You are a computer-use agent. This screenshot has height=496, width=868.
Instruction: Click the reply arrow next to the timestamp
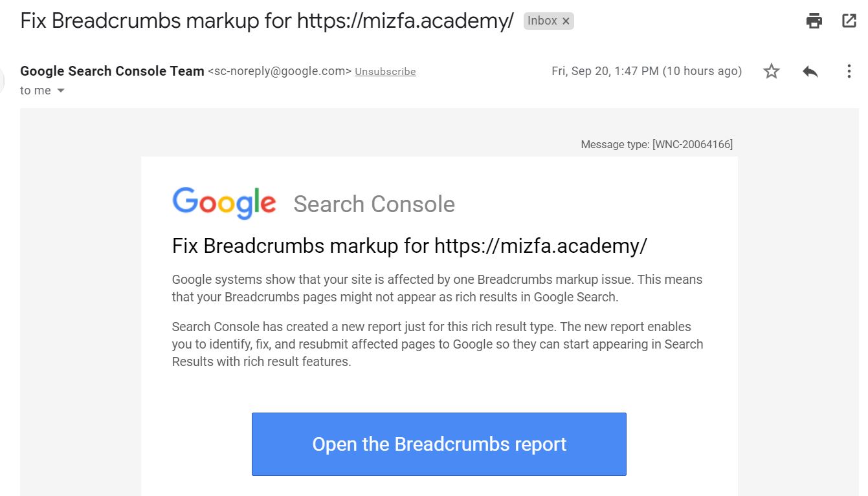click(x=810, y=71)
